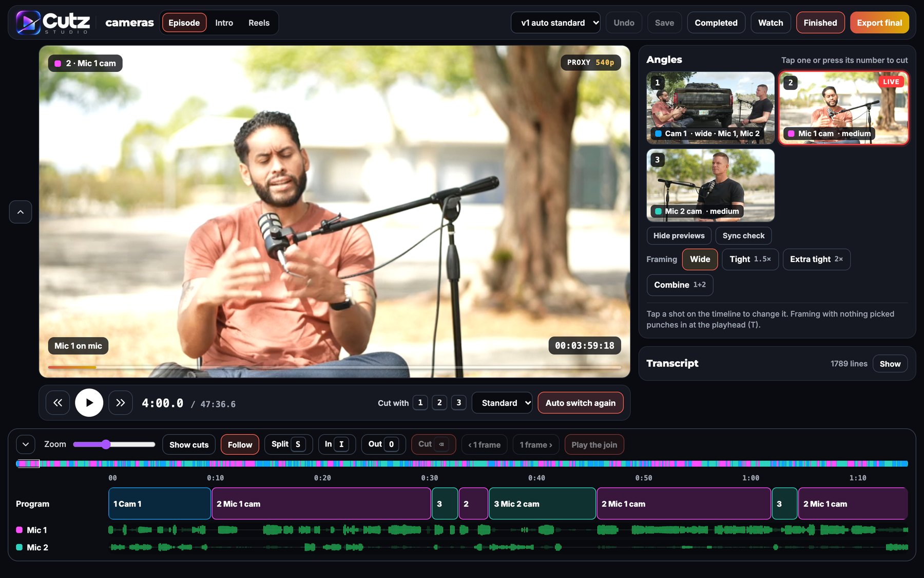Click the Export final button
This screenshot has width=924, height=578.
point(879,23)
